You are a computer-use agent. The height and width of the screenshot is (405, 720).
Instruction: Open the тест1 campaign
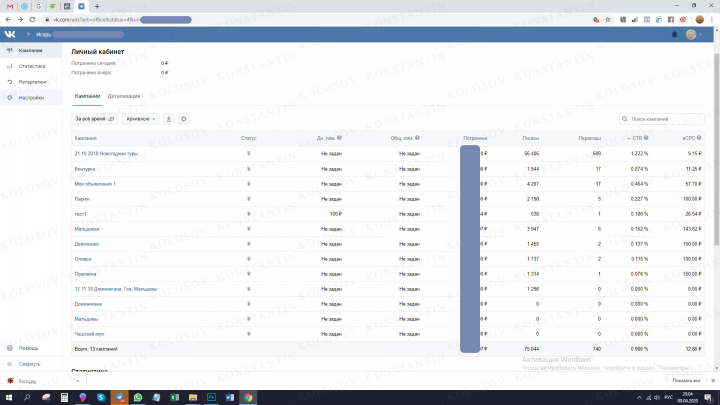point(80,214)
